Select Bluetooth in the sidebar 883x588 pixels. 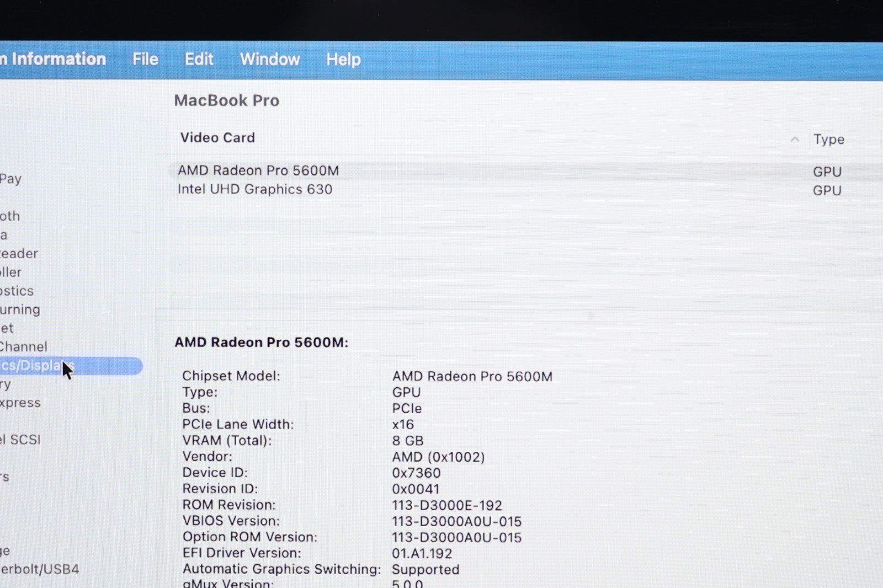pyautogui.click(x=10, y=216)
